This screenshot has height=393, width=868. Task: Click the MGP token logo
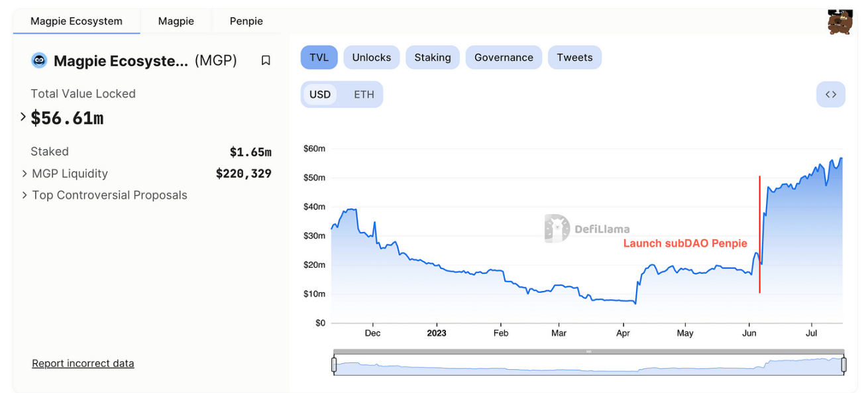[38, 60]
